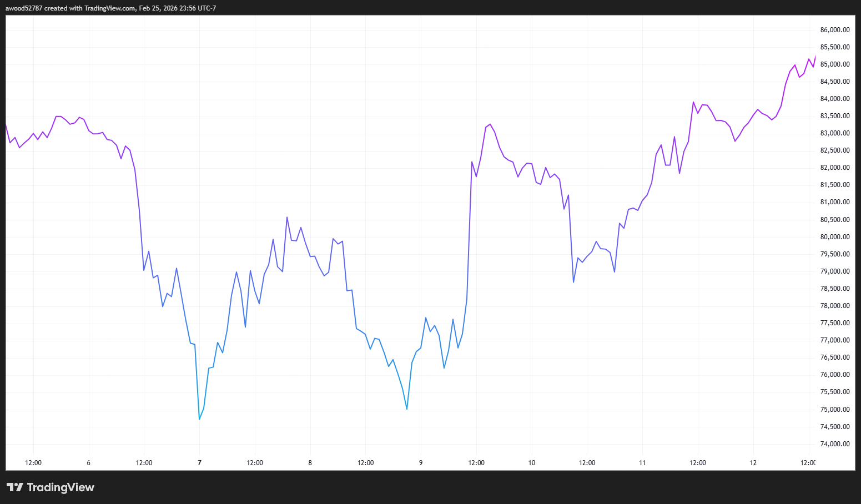The width and height of the screenshot is (861, 504).
Task: Select the "74,000.00" label on the price scale
Action: coord(834,443)
